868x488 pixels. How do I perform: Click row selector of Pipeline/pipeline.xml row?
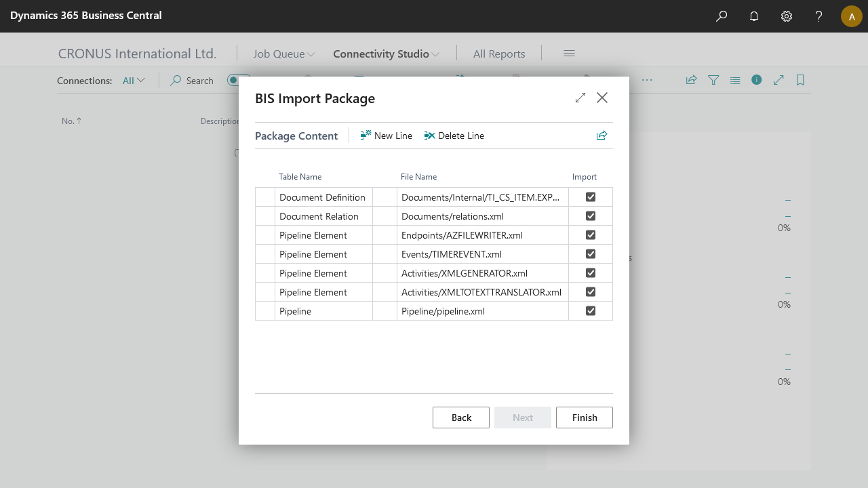(265, 311)
